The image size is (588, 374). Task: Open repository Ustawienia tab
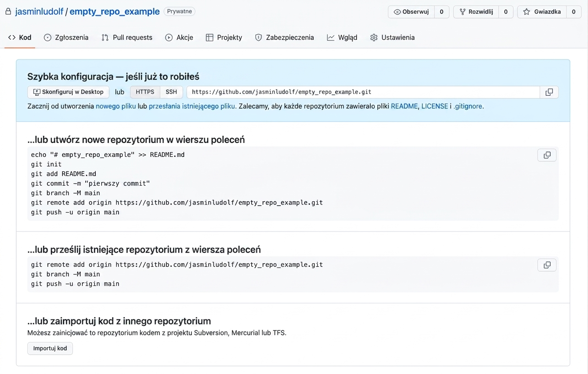392,38
